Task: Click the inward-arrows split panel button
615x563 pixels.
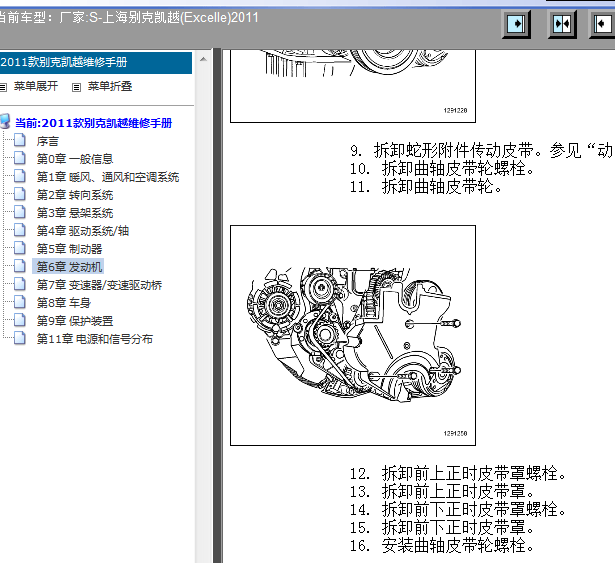Action: click(562, 24)
